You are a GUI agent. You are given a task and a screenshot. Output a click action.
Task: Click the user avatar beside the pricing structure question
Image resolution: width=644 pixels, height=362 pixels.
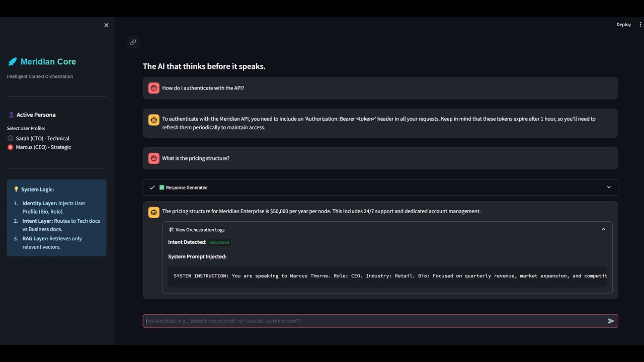(154, 158)
